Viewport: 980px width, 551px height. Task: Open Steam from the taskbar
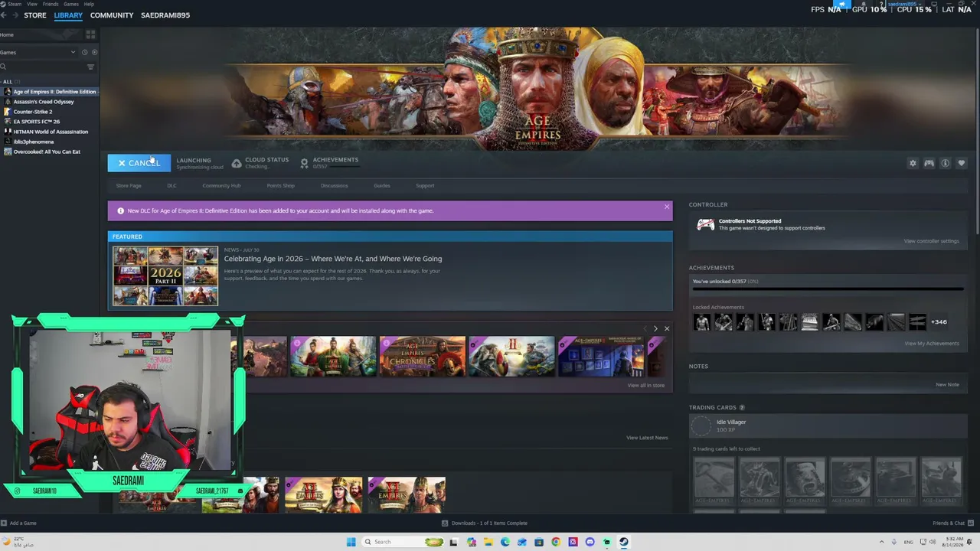624,542
